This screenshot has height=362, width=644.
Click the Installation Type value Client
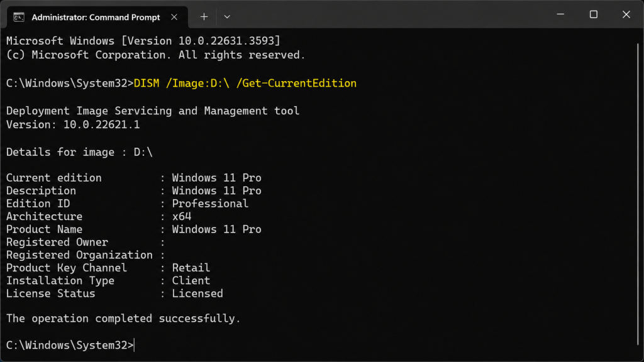click(x=191, y=281)
